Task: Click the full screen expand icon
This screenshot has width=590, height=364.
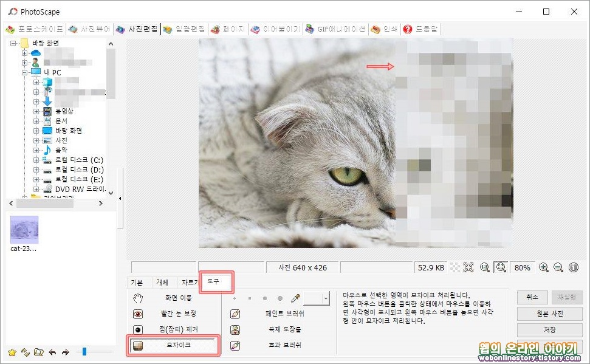Action: [x=468, y=267]
